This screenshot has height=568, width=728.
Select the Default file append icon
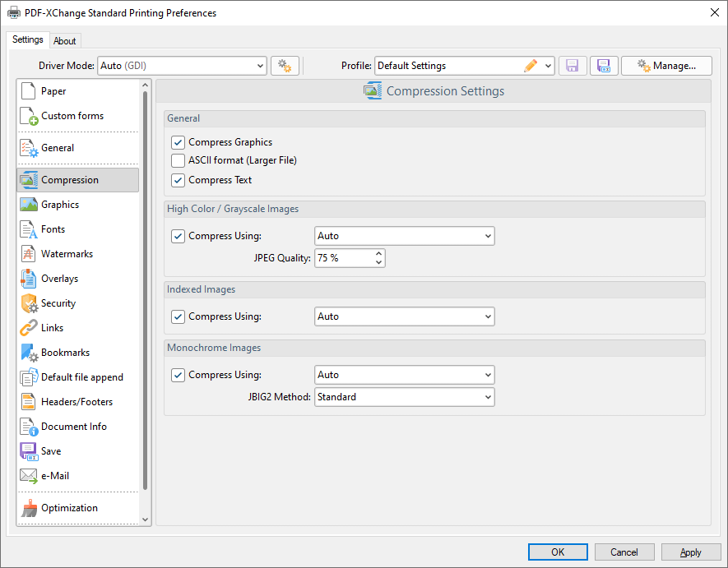pos(29,377)
